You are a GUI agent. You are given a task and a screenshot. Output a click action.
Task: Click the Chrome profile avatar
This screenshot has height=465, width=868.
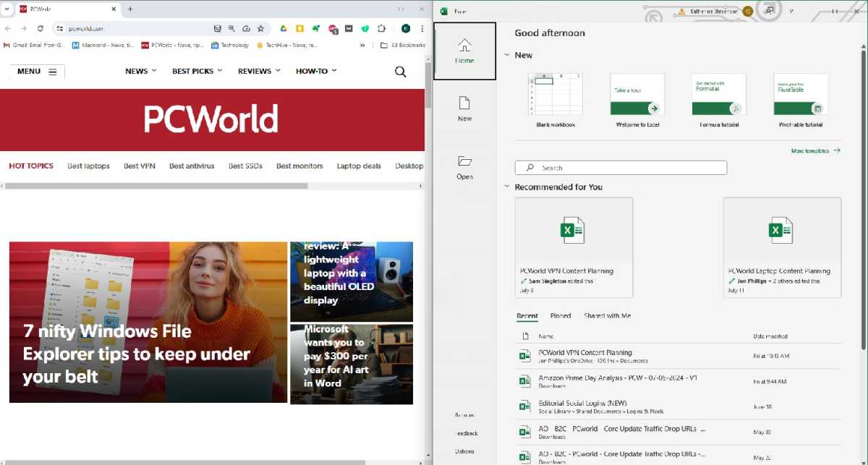(406, 28)
